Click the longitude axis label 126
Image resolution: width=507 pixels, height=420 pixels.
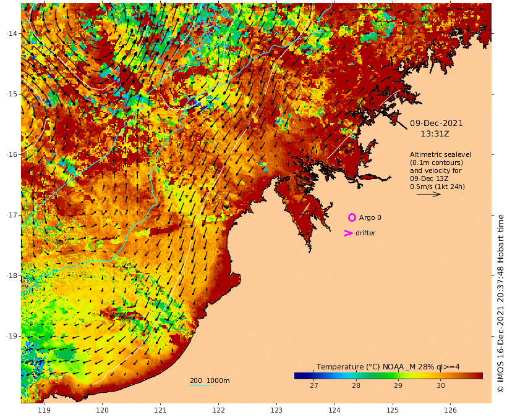coord(451,410)
